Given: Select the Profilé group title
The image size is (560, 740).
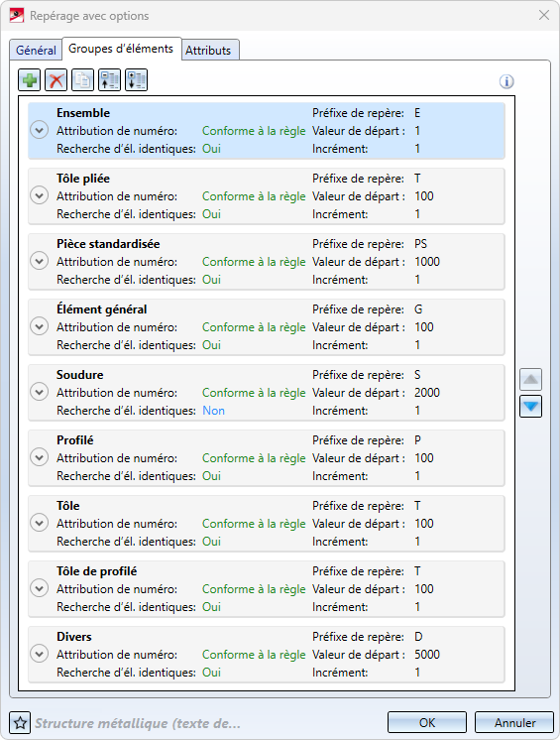Looking at the screenshot, I should coord(75,440).
